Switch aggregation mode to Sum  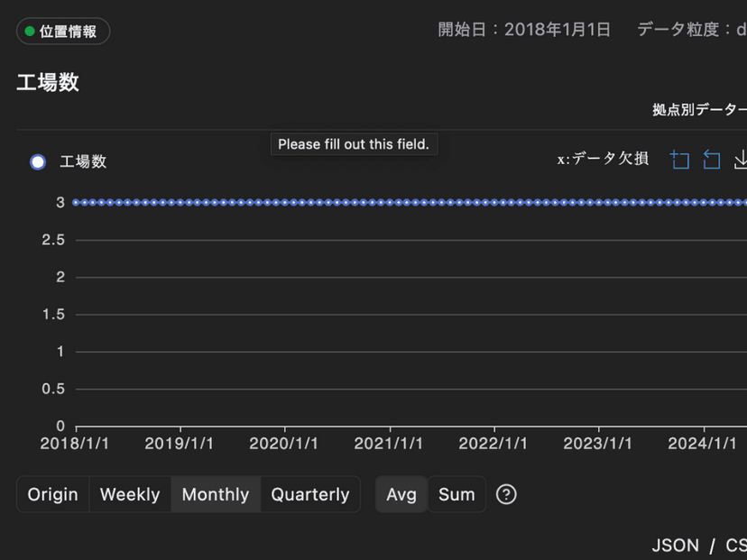point(456,494)
